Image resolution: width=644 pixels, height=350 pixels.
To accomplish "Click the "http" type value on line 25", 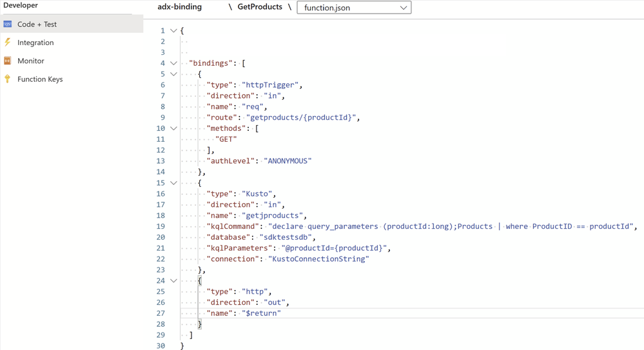I will [x=255, y=291].
